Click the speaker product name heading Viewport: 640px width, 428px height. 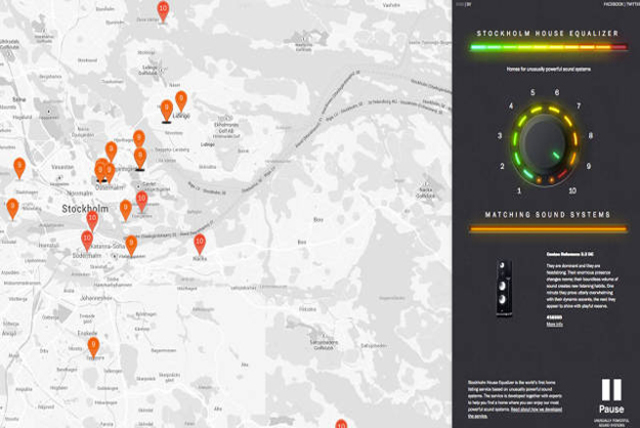pos(570,254)
